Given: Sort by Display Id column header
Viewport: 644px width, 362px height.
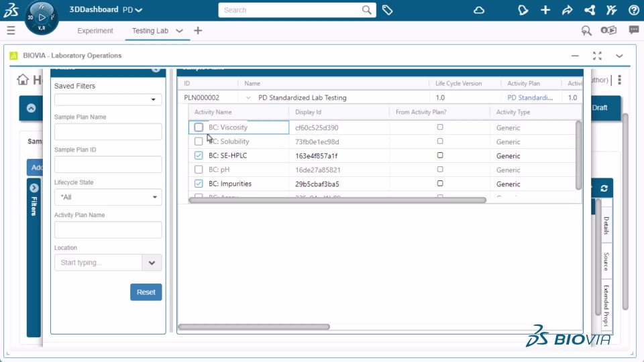Looking at the screenshot, I should point(339,112).
